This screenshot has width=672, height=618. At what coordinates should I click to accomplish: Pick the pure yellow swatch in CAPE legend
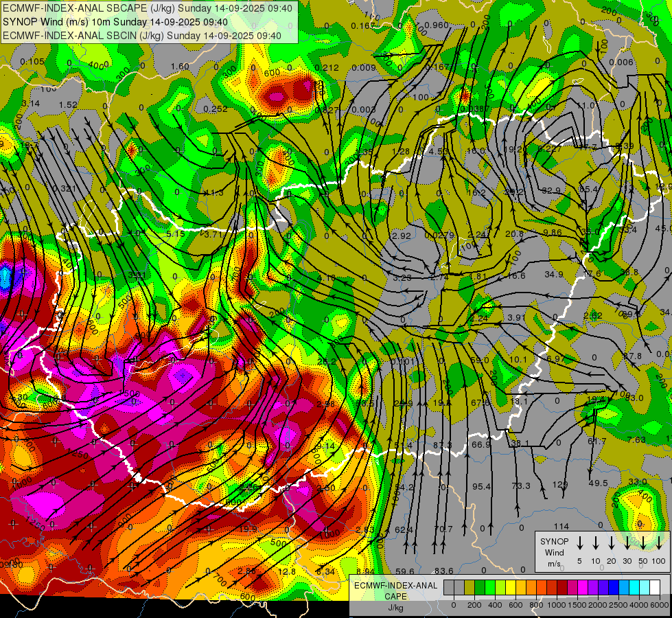click(511, 587)
